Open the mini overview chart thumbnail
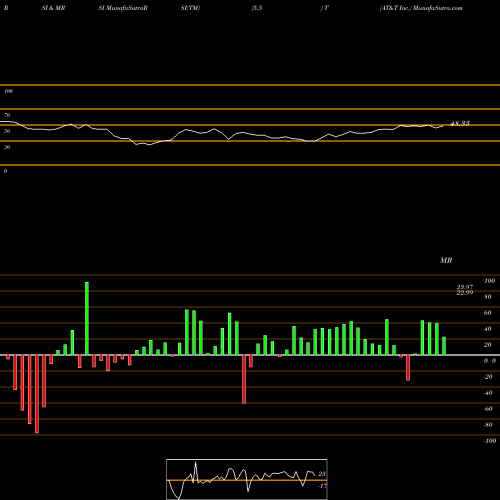Image resolution: width=500 pixels, height=500 pixels. point(247,479)
